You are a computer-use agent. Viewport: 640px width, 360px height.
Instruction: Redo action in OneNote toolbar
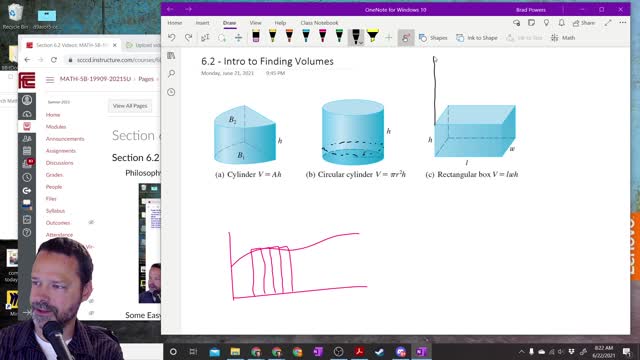pos(188,38)
